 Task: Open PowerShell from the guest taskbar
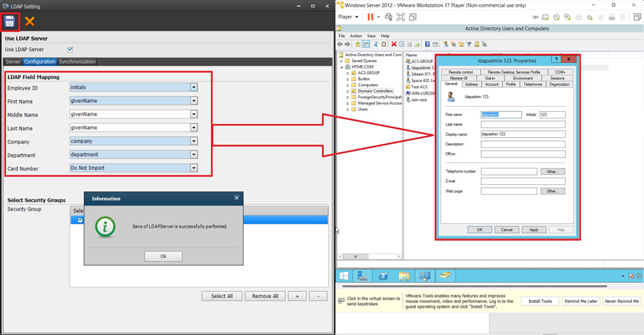pyautogui.click(x=384, y=276)
